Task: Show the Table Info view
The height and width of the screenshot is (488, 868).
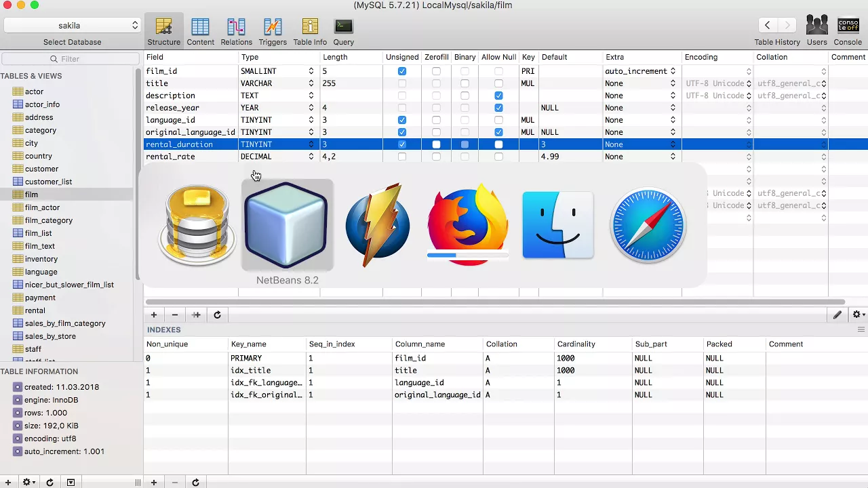Action: pyautogui.click(x=310, y=31)
